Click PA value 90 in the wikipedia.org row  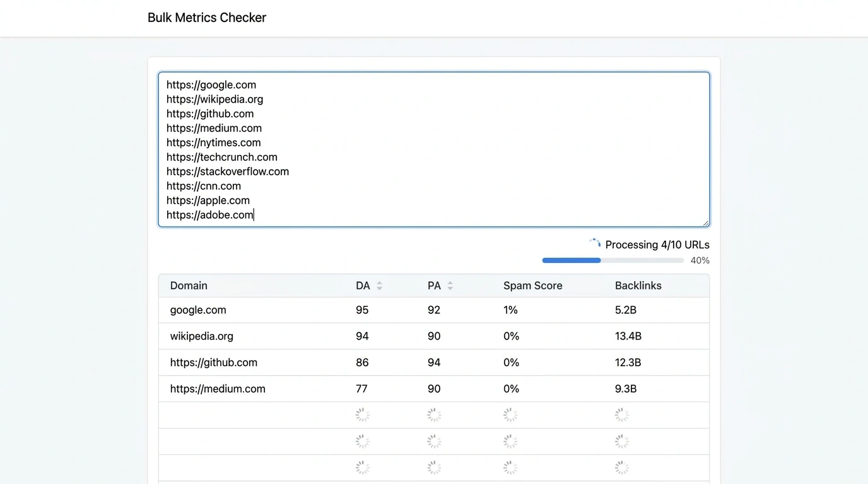[x=434, y=336]
